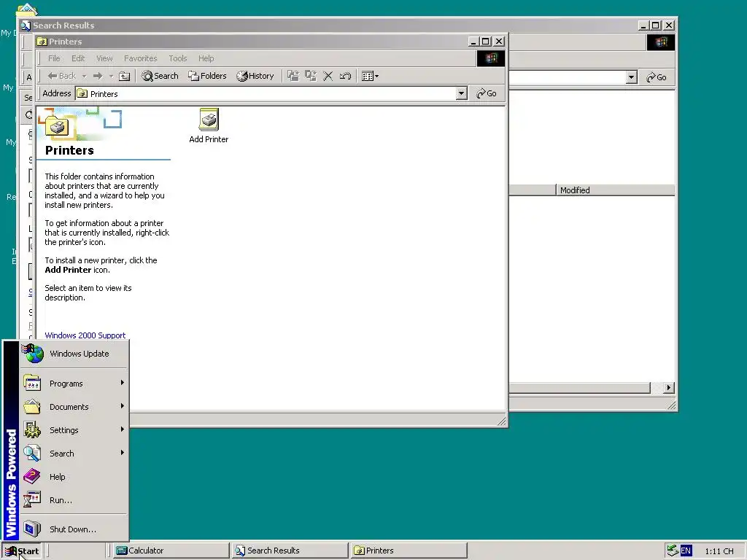Expand Settings submenu in Start menu

click(x=74, y=430)
